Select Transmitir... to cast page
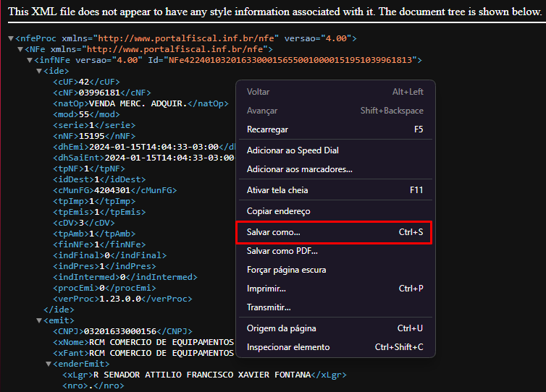Image resolution: width=546 pixels, height=392 pixels. click(x=269, y=307)
